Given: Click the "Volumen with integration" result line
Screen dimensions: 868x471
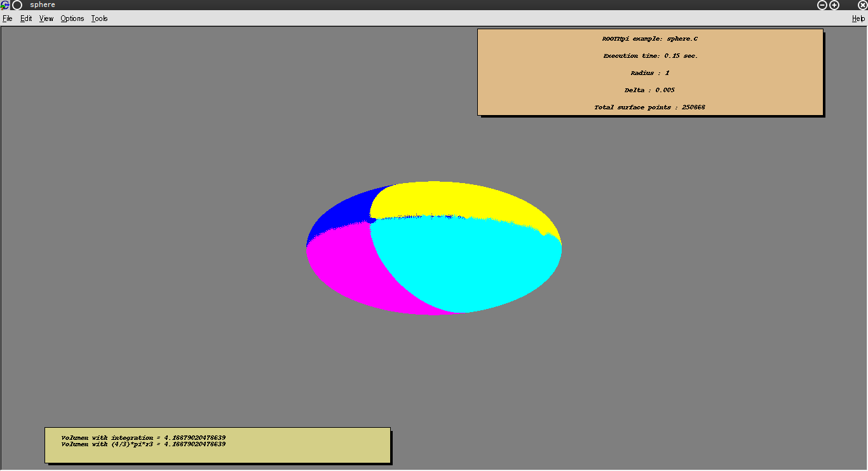Looking at the screenshot, I should point(144,438).
